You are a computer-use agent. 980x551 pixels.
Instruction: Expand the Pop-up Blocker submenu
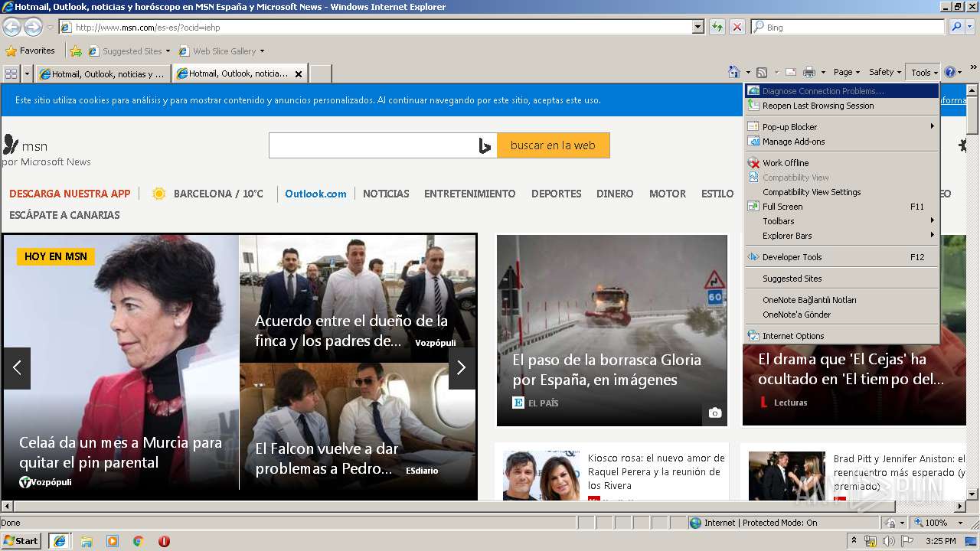pos(841,127)
